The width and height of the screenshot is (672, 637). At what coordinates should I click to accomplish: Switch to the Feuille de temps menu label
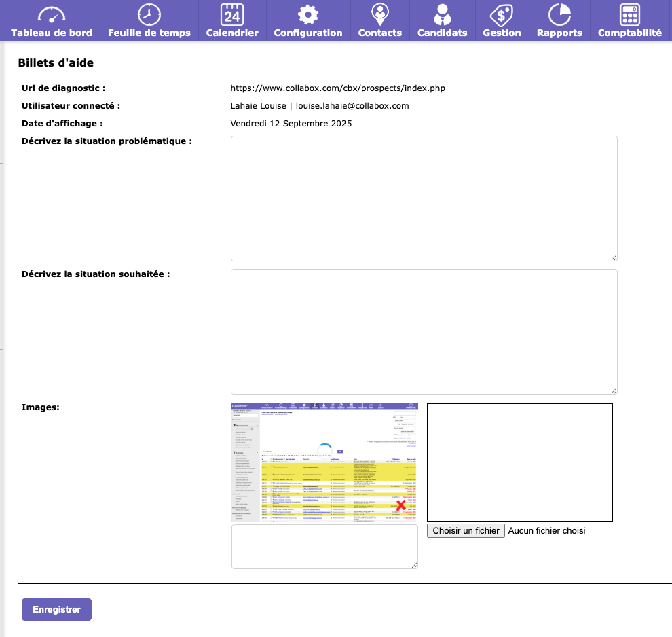(149, 33)
